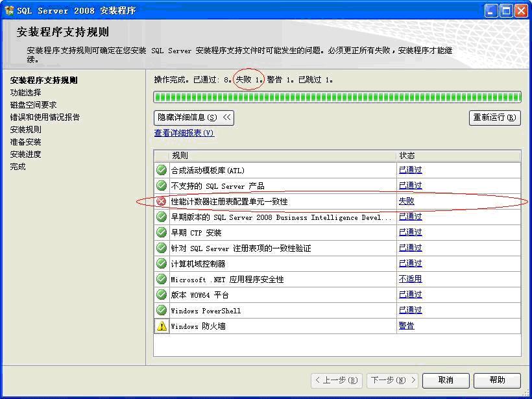Image resolution: width=532 pixels, height=399 pixels.
Task: Select 安装程序支持规则 step in sidebar
Action: [x=43, y=80]
